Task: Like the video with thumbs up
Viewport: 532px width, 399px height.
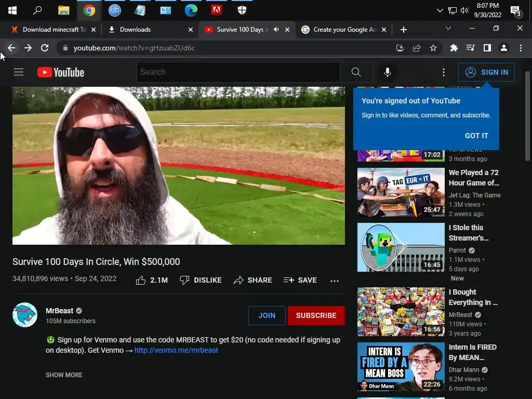Action: (x=152, y=280)
